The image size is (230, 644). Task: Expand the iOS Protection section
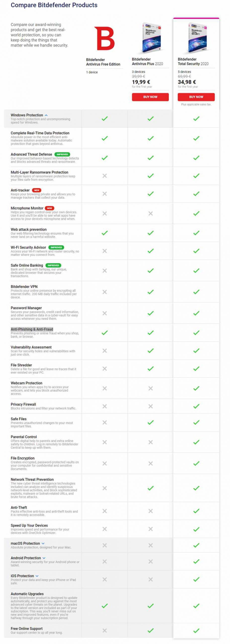point(37,576)
